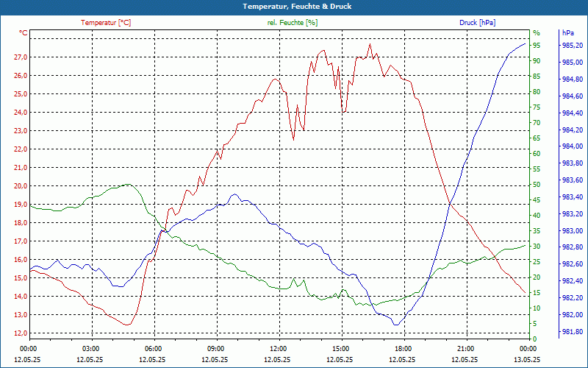The width and height of the screenshot is (588, 368).
Task: Click the green 95 humidity axis value
Action: (537, 46)
